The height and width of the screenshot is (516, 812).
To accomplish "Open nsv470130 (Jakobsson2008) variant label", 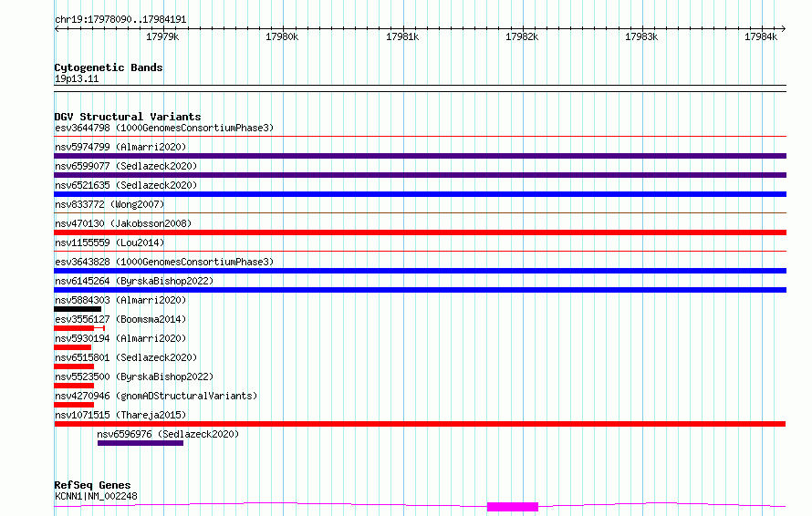I will [123, 223].
